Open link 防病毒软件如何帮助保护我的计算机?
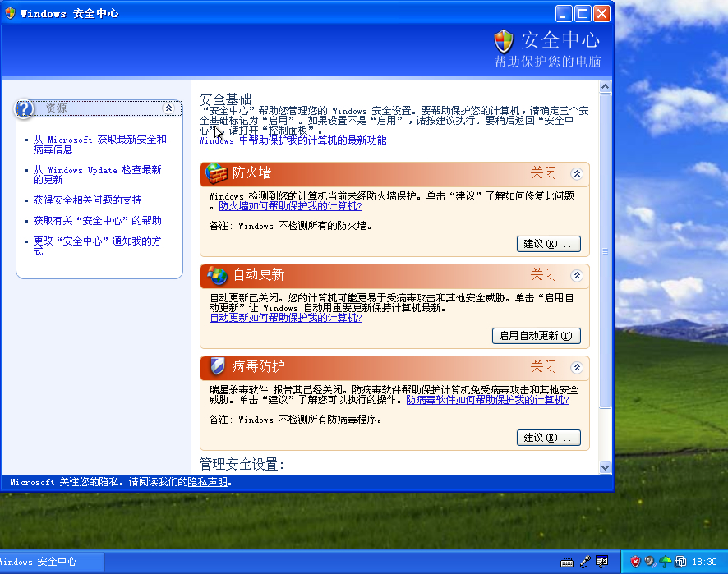 pyautogui.click(x=487, y=400)
